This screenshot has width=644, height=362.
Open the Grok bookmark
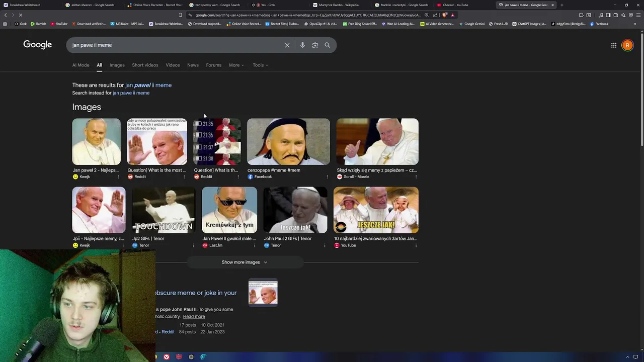(x=20, y=24)
